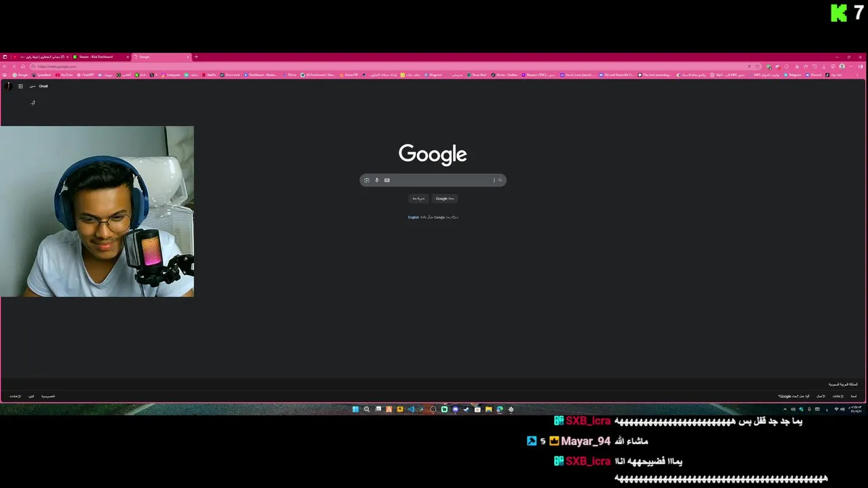Click the Google Search button
This screenshot has width=868, height=488.
pos(445,199)
